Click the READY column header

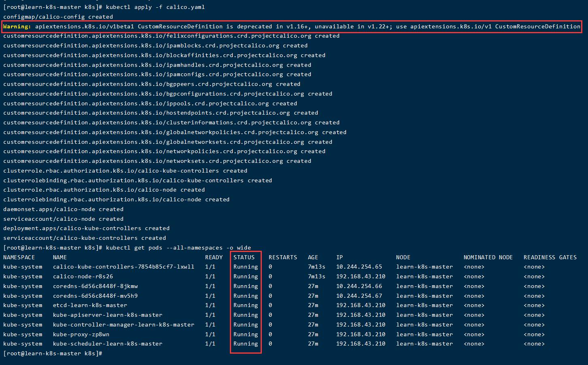(214, 258)
